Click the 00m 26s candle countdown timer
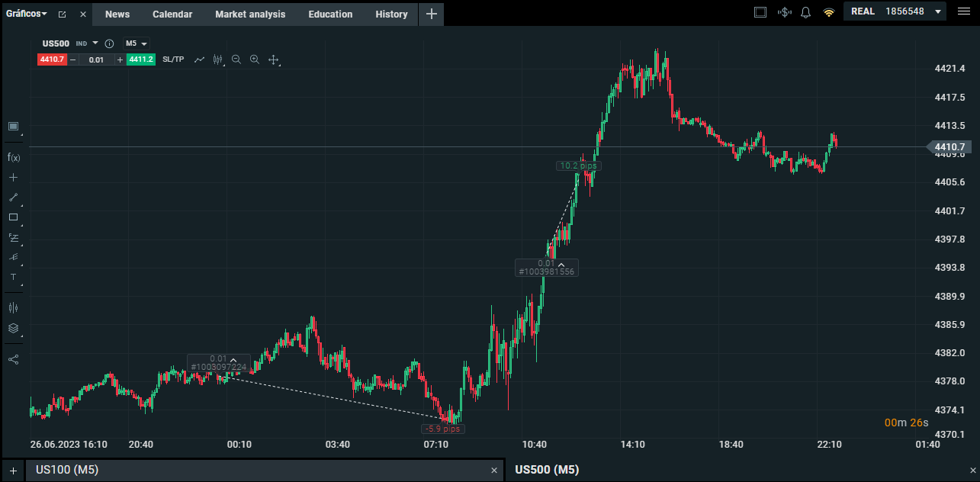 tap(907, 423)
